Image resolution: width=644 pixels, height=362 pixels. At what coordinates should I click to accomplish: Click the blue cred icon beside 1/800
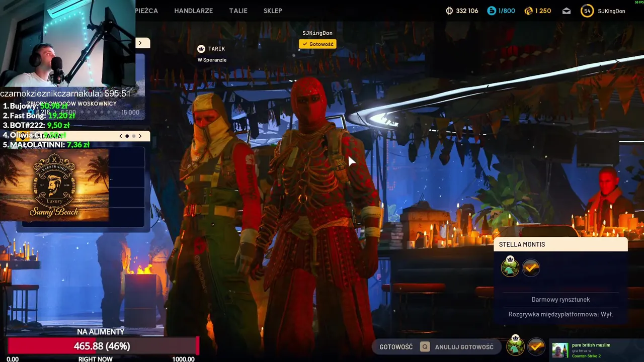(x=492, y=11)
